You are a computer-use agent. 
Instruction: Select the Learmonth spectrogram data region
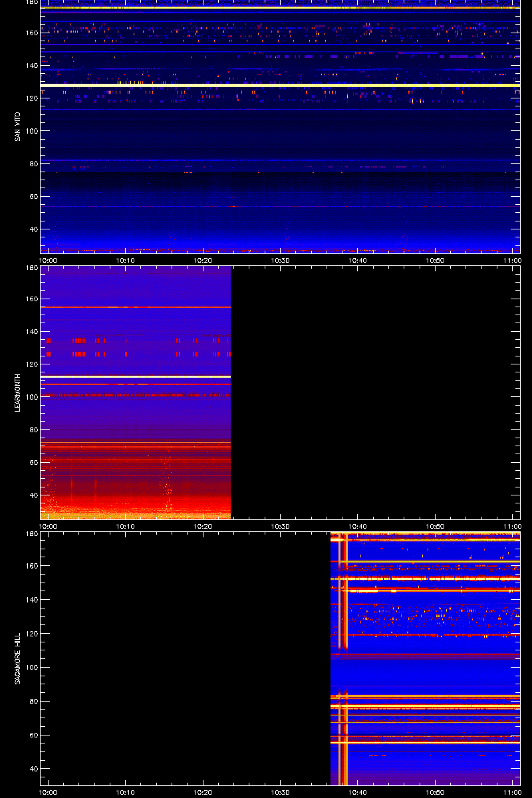coord(136,392)
